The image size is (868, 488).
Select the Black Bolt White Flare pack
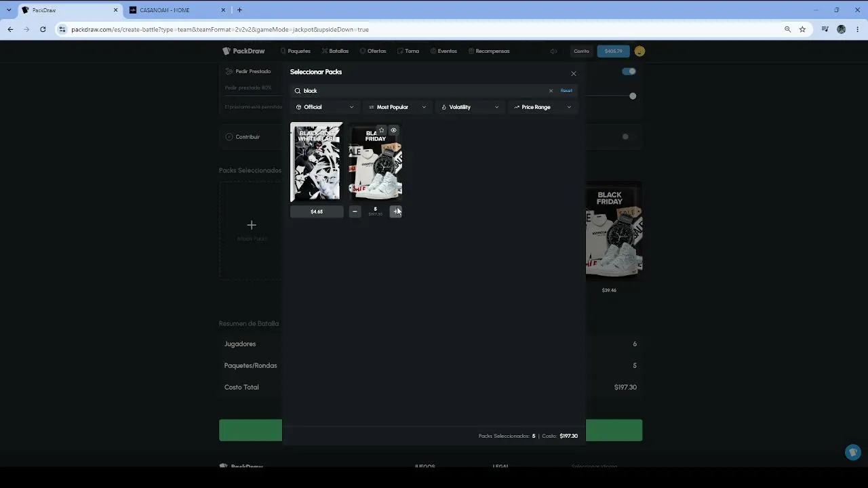click(317, 162)
